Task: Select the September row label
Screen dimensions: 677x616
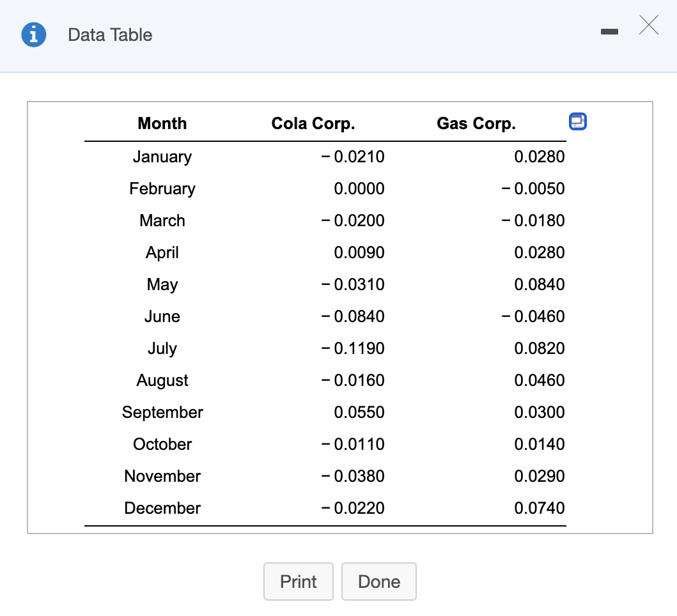Action: (x=162, y=412)
